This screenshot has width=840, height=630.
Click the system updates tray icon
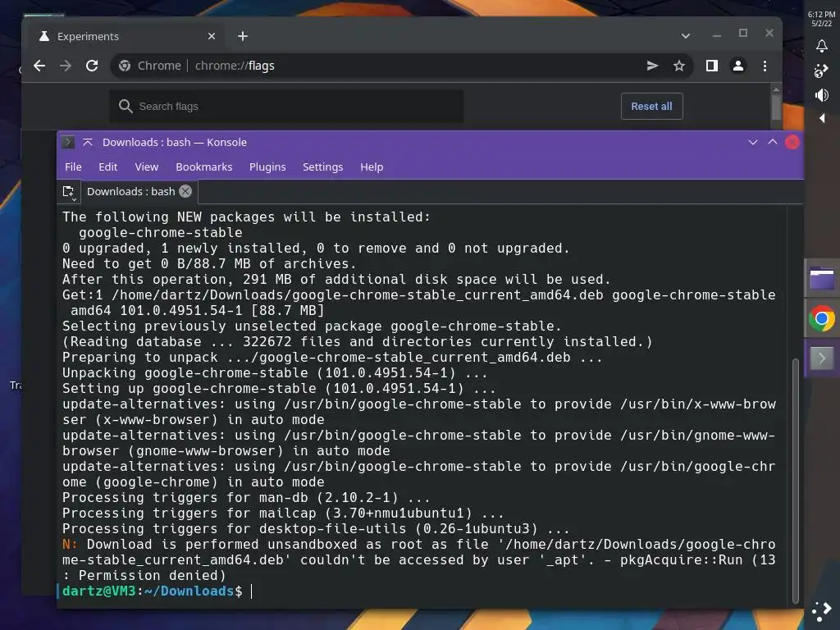[x=821, y=71]
